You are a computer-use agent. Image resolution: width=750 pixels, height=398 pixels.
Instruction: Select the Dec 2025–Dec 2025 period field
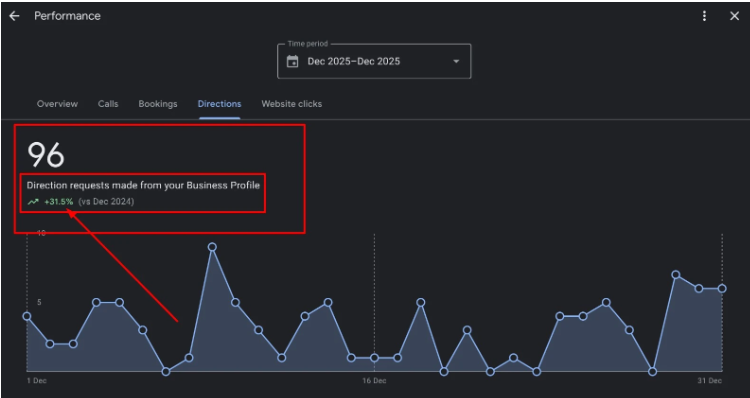point(374,61)
